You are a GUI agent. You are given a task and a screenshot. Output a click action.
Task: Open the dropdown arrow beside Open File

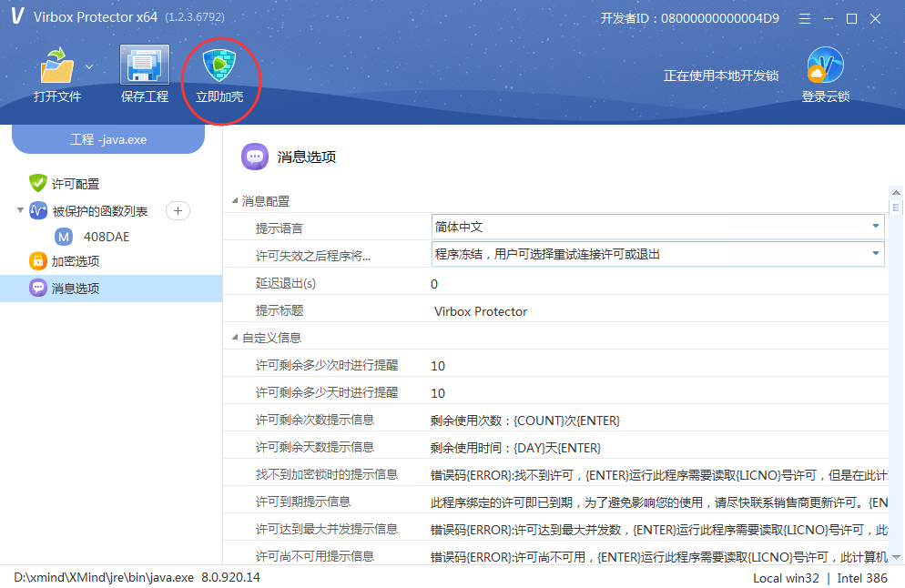(89, 67)
